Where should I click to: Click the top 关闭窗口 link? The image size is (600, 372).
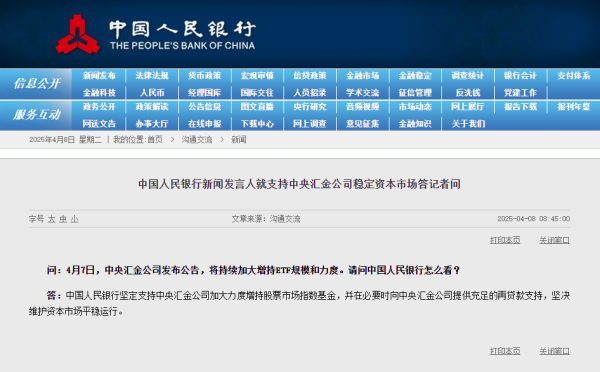(554, 240)
